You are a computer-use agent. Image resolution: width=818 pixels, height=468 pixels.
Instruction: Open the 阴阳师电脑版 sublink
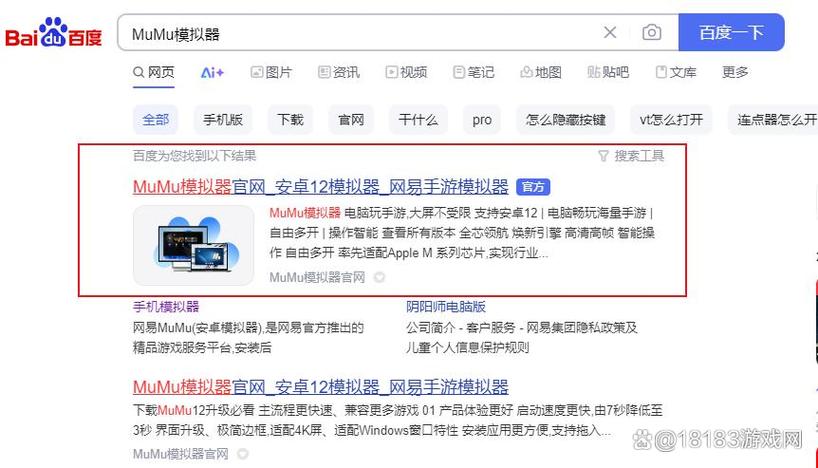click(446, 307)
